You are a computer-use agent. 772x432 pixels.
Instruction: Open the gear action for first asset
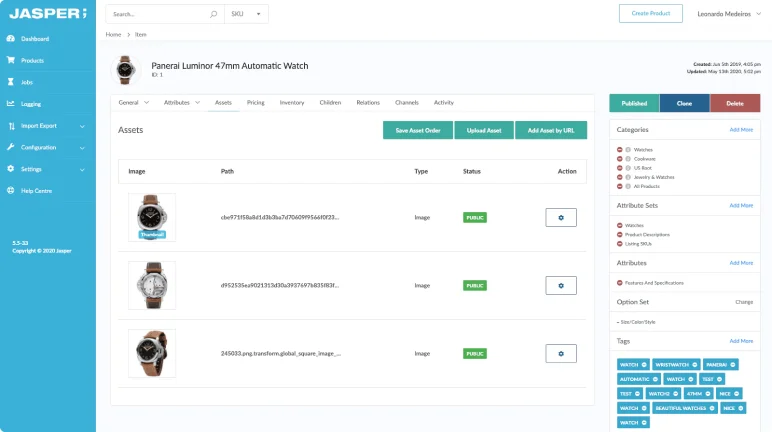tap(561, 218)
